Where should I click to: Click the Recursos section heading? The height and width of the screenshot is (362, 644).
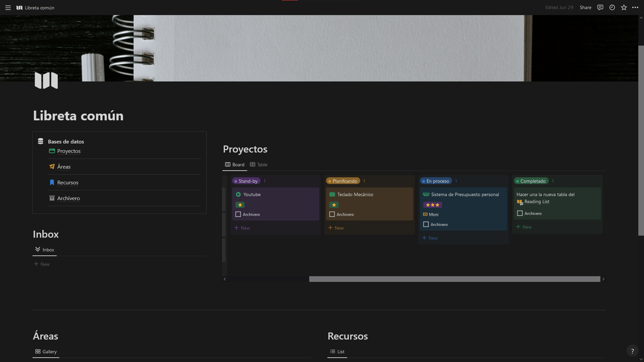[348, 336]
